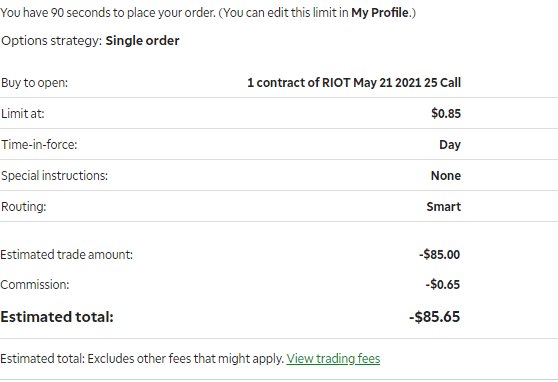
Task: Select the Single order strategy text
Action: [142, 41]
